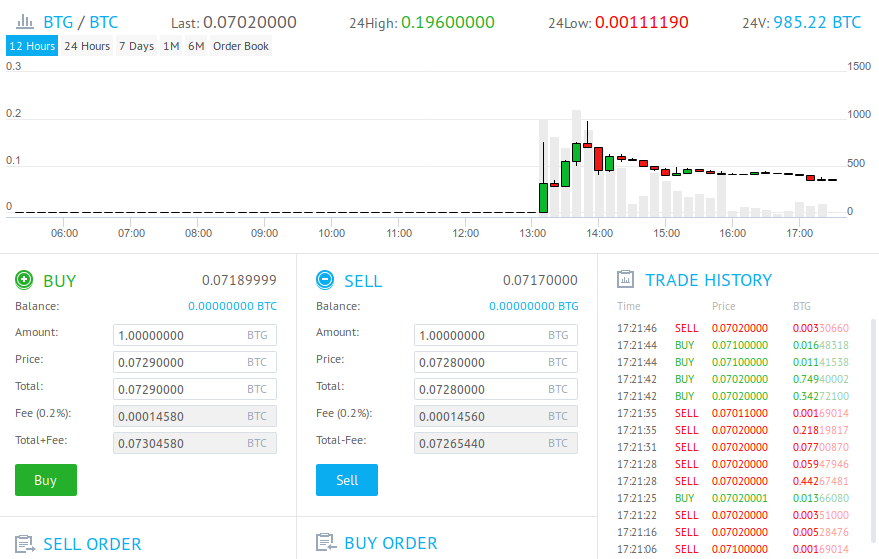This screenshot has height=559, width=879.
Task: Focus the Sell Price input field
Action: tap(496, 362)
